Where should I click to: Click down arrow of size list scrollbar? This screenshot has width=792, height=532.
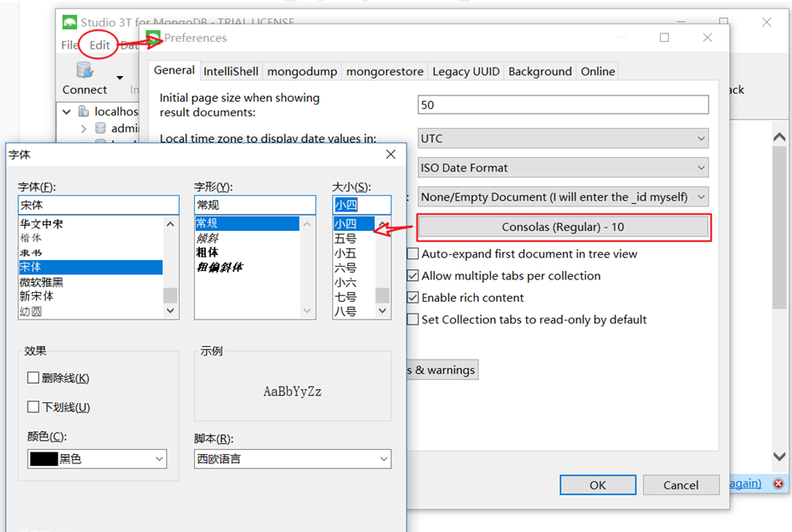click(x=383, y=310)
